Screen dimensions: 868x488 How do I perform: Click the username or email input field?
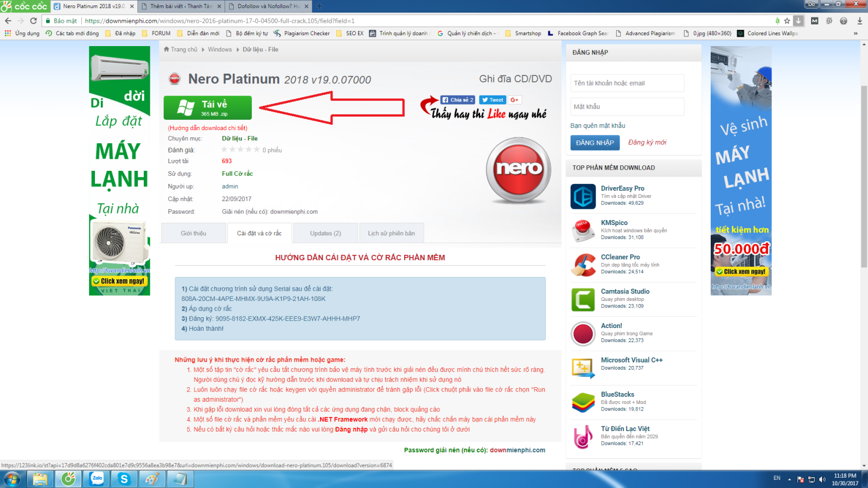point(627,83)
